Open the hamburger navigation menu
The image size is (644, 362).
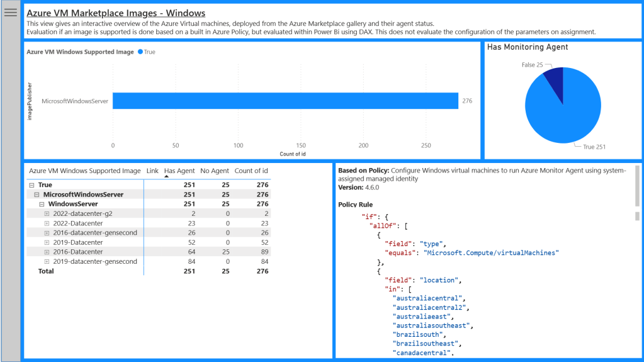tap(11, 13)
